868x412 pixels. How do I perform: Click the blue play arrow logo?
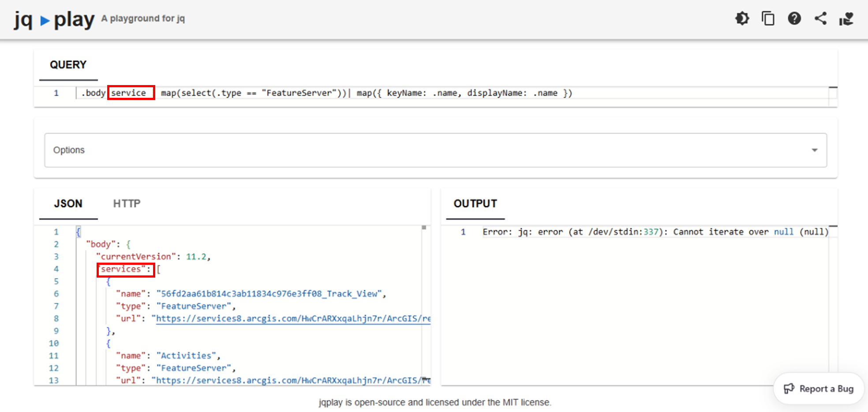click(45, 20)
